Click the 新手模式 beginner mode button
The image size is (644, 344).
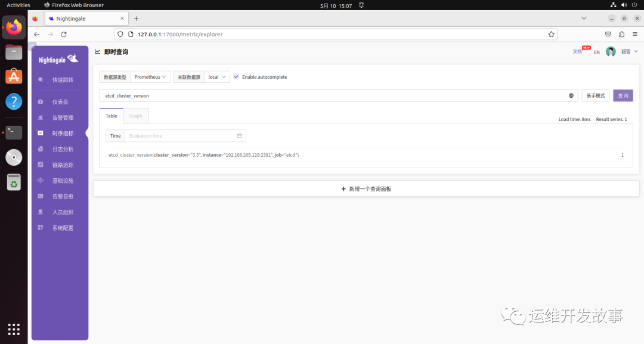[596, 95]
